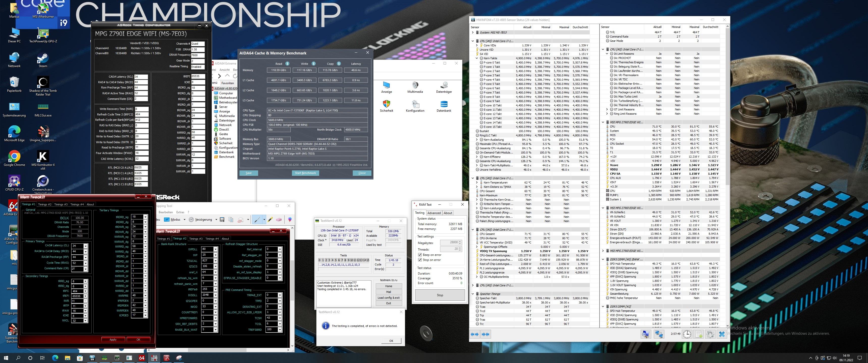Open the CPUID CPU-Z desktop icon
868x363 pixels.
(x=14, y=183)
